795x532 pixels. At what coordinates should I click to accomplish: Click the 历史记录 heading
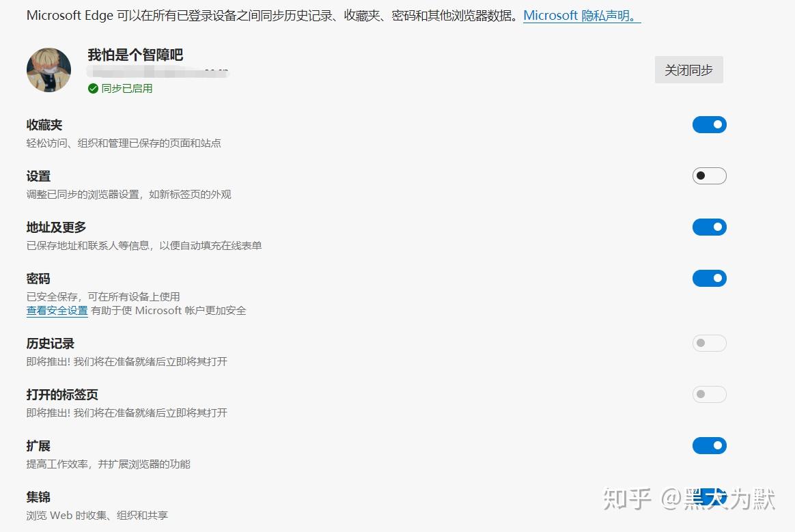pyautogui.click(x=50, y=344)
